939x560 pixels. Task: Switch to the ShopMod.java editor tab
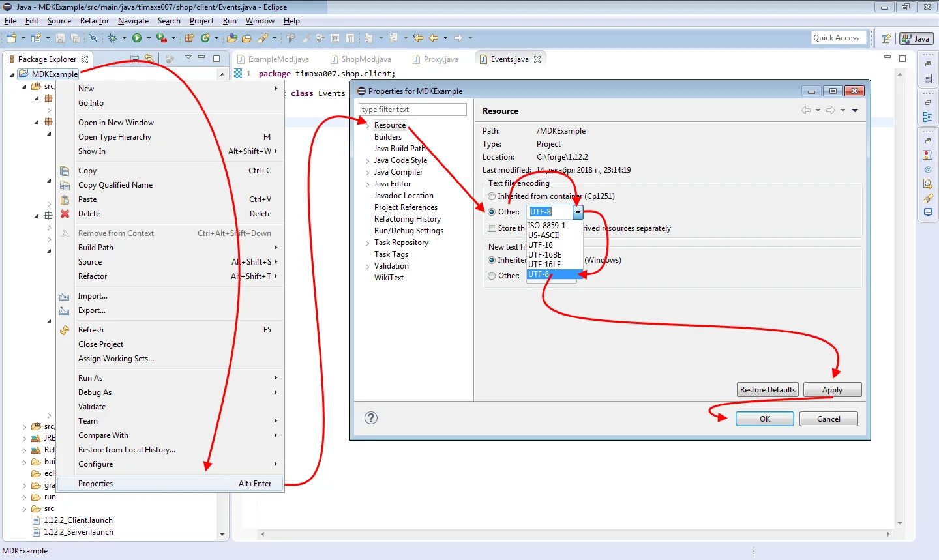(361, 59)
